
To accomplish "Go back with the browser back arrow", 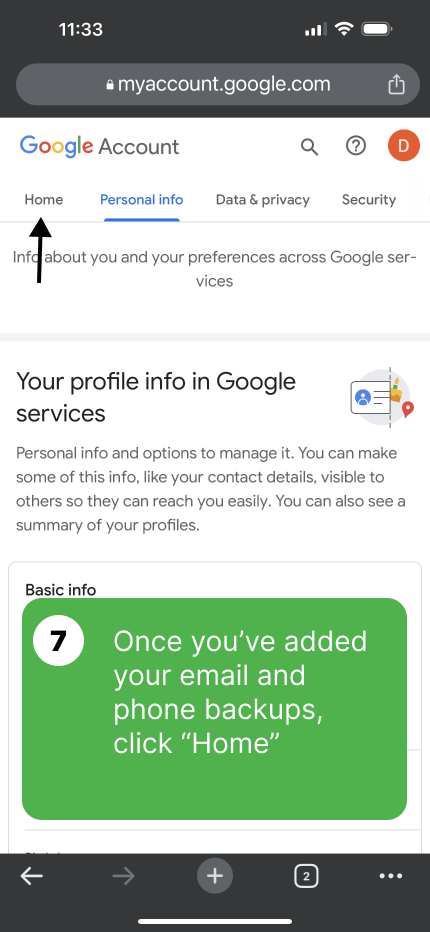I will 32,876.
